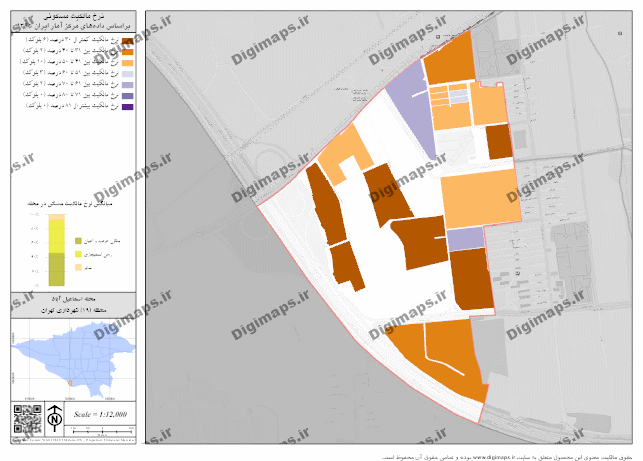Click the light orange 41–50 percent legend swatch

click(128, 63)
